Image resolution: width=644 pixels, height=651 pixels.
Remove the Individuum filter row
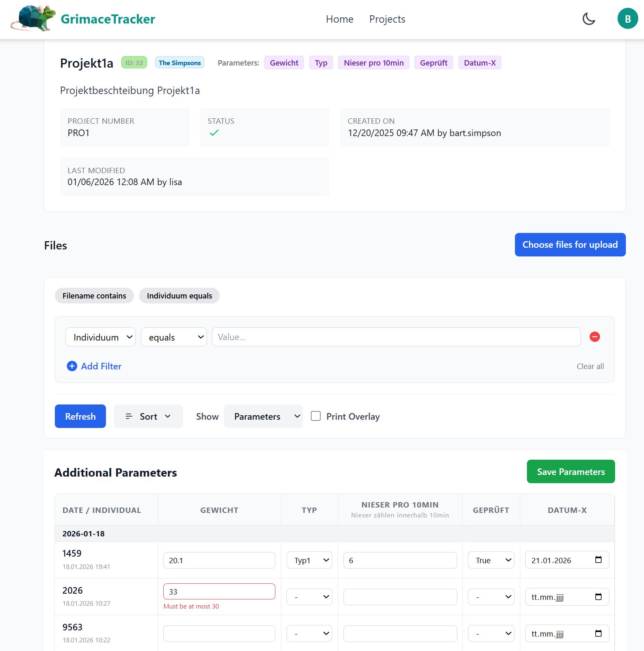click(595, 337)
